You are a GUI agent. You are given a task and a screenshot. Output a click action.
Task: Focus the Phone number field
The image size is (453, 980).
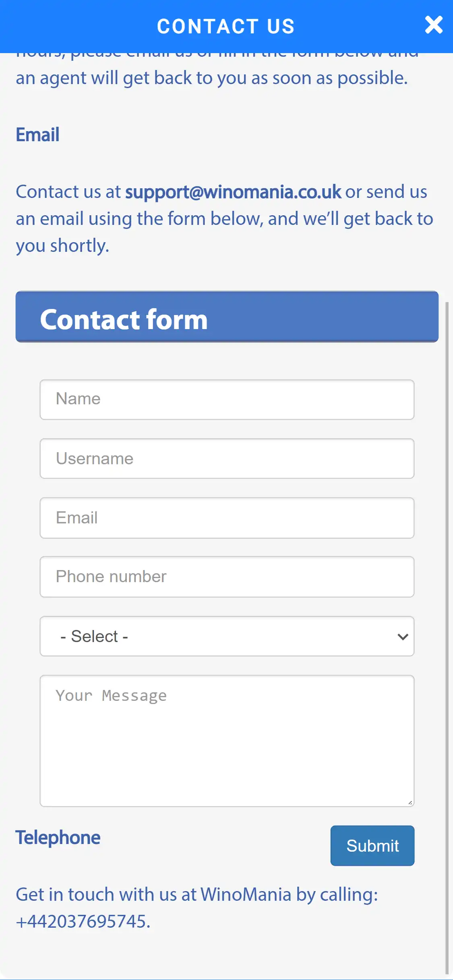[x=227, y=577]
